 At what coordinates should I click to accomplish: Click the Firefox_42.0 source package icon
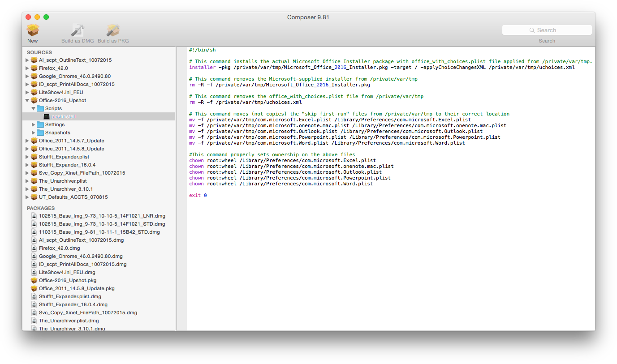(34, 68)
